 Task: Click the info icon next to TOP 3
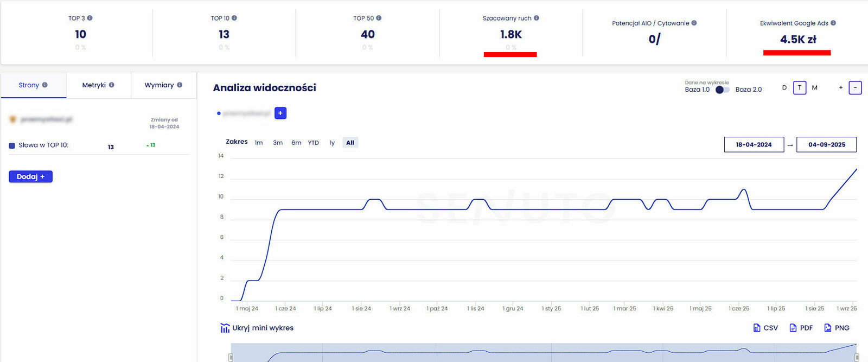tap(90, 18)
